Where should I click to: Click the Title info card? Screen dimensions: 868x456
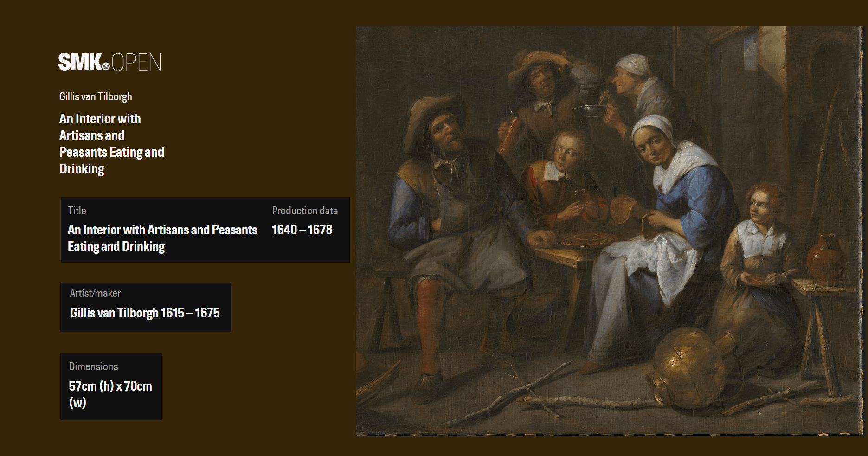tap(205, 230)
